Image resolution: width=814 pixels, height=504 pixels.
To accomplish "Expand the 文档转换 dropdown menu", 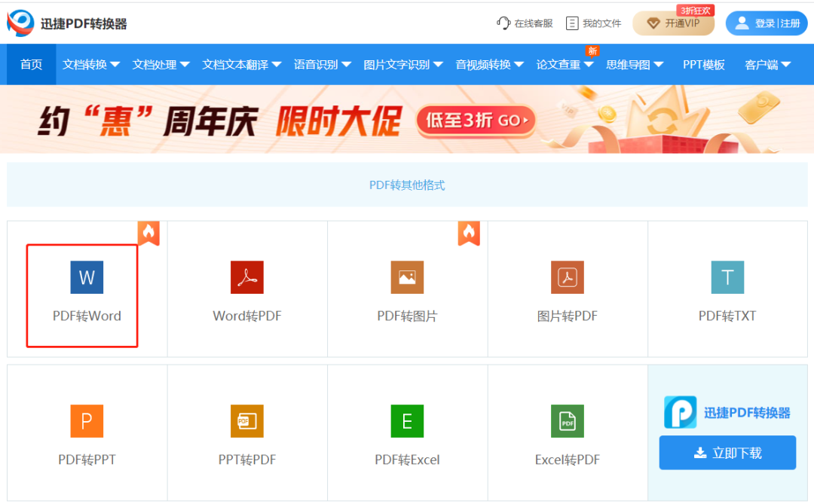I will coord(91,64).
